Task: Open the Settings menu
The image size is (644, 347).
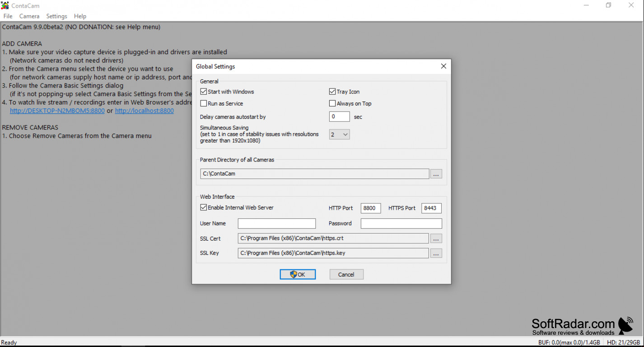Action: click(56, 16)
